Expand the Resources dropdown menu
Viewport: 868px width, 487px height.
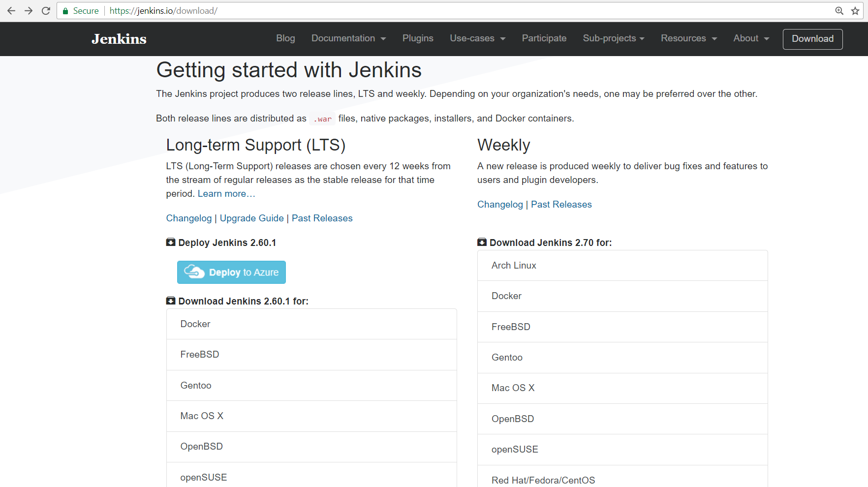(x=689, y=38)
